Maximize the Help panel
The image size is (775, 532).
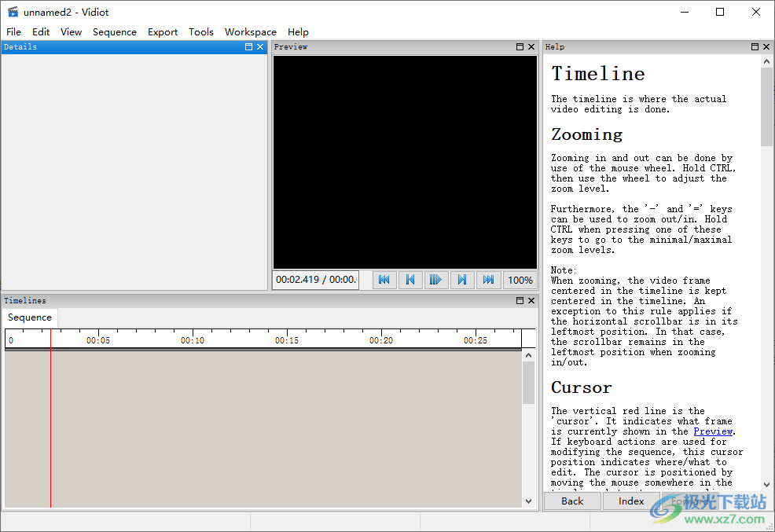[x=755, y=46]
